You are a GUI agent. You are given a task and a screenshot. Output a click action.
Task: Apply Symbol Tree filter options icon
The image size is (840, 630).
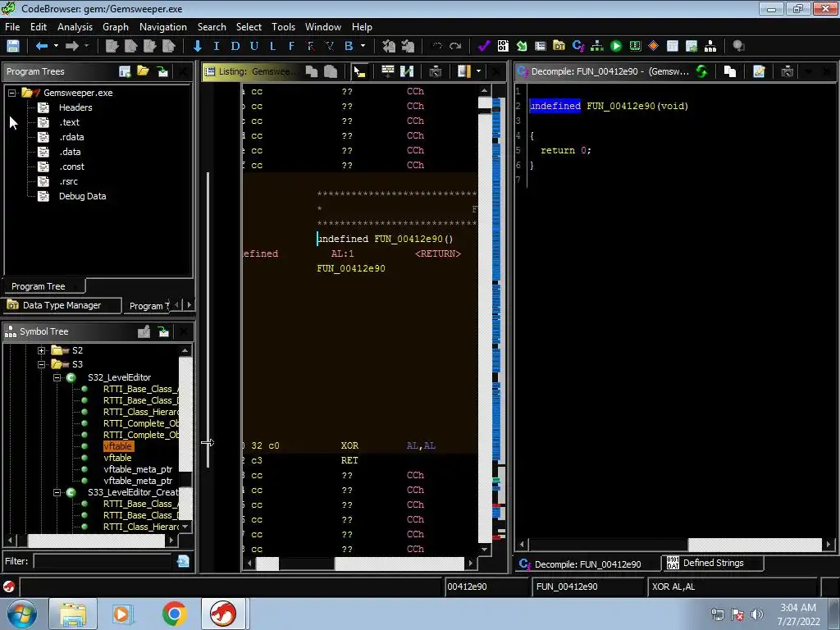183,561
